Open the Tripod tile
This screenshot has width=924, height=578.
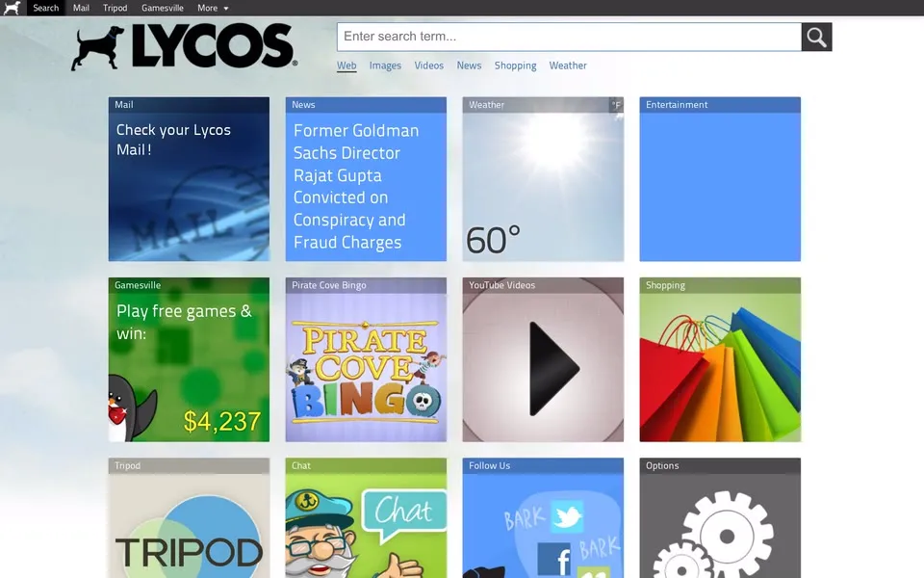click(x=189, y=518)
